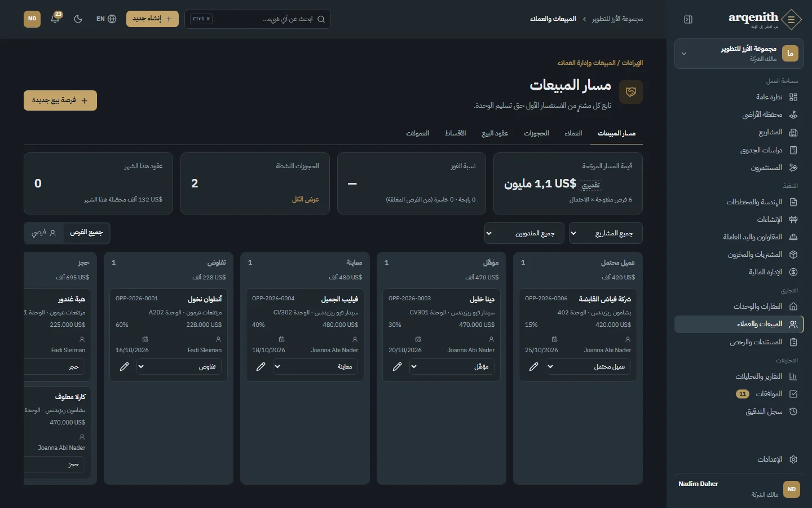Click breadcrumb مجموعة الأرز للتطوير
This screenshot has width=812, height=508.
click(617, 19)
